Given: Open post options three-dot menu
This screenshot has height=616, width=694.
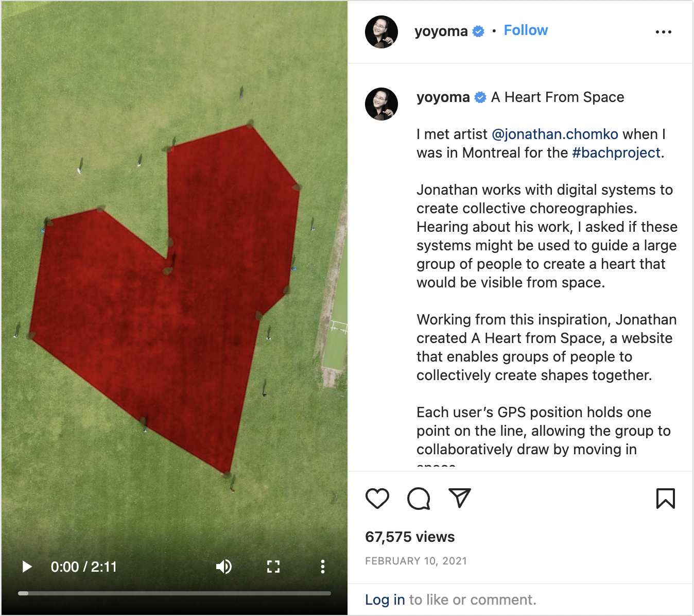Looking at the screenshot, I should [x=664, y=32].
